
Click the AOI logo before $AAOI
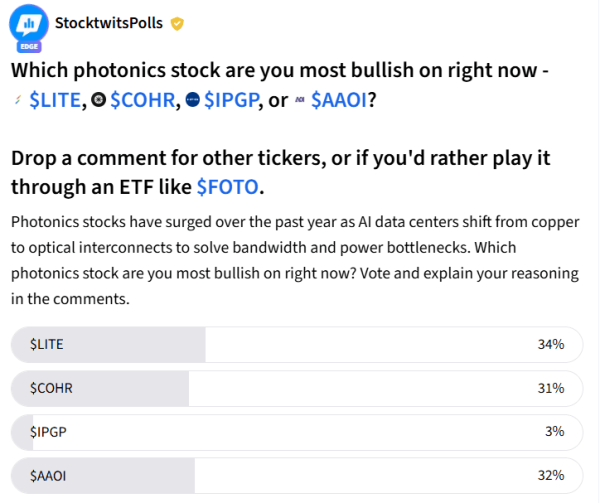point(300,100)
